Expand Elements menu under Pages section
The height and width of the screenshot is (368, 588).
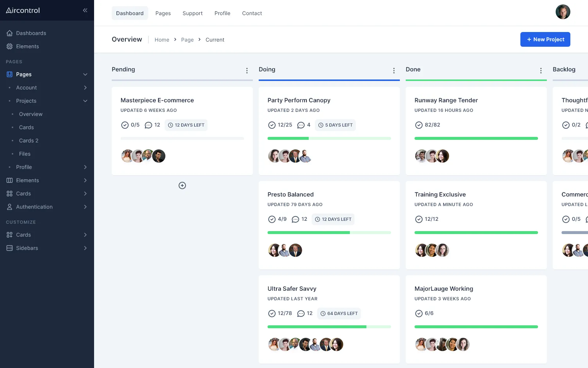85,180
